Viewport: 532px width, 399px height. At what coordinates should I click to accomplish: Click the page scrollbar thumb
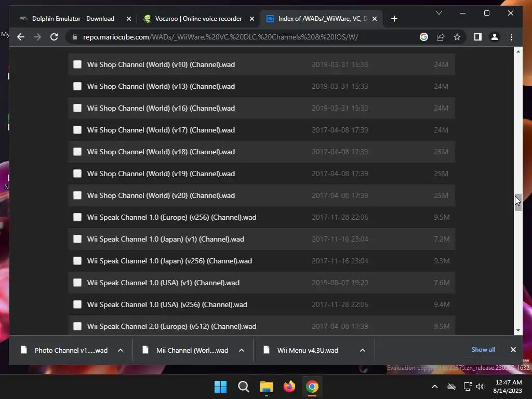click(518, 202)
